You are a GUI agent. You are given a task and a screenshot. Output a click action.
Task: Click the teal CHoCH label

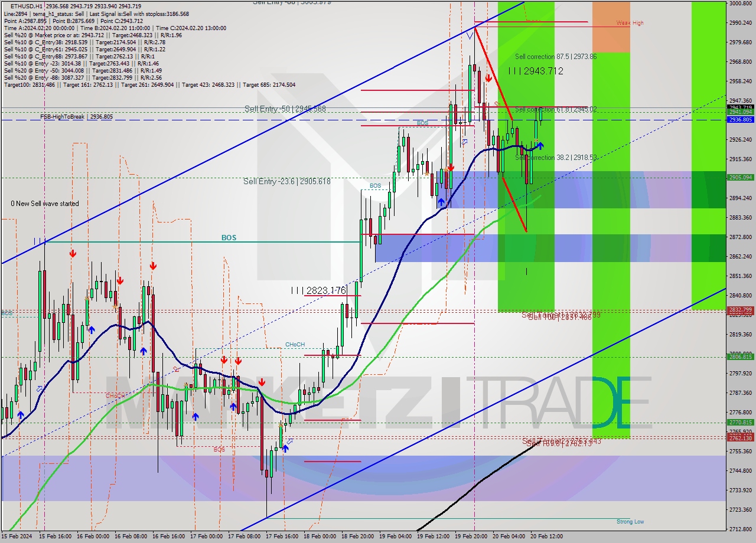click(295, 345)
